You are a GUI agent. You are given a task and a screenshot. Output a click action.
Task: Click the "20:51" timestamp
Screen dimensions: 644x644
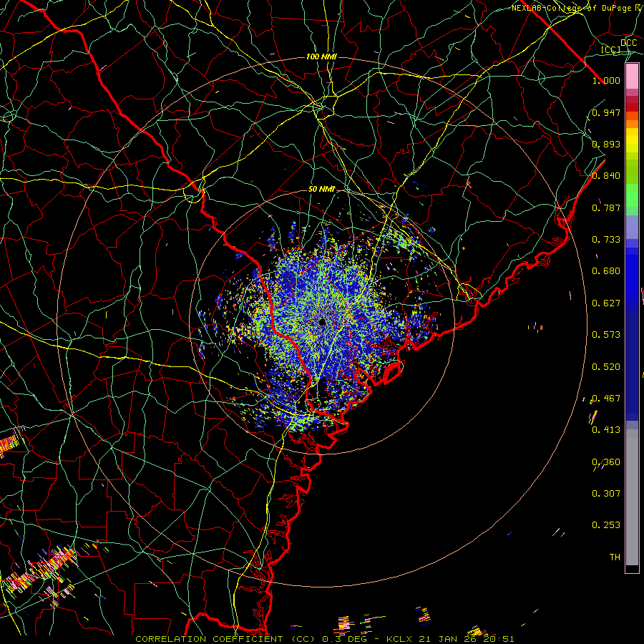(x=499, y=639)
